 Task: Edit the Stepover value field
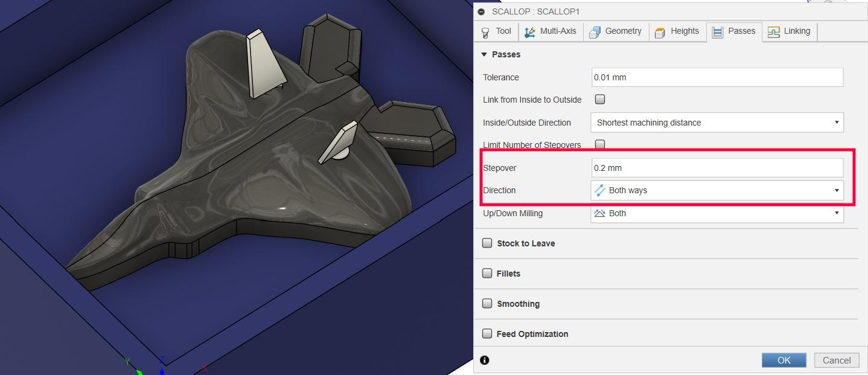[x=717, y=168]
